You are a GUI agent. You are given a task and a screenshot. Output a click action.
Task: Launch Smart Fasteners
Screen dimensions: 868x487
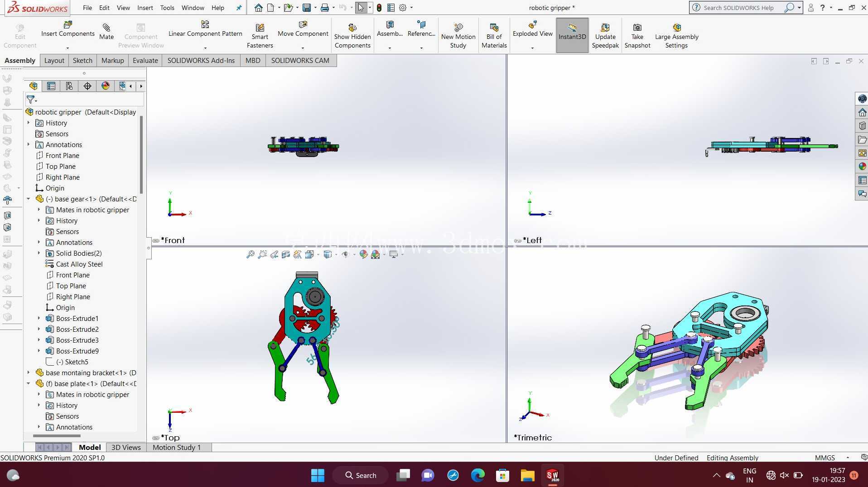260,36
